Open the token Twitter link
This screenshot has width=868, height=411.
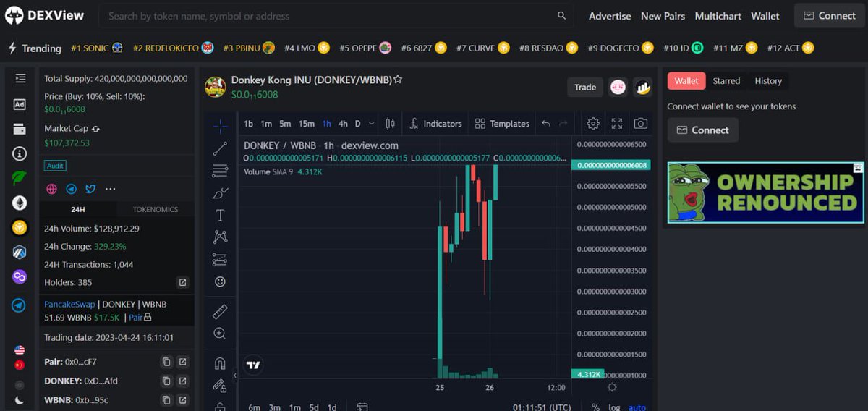click(90, 189)
